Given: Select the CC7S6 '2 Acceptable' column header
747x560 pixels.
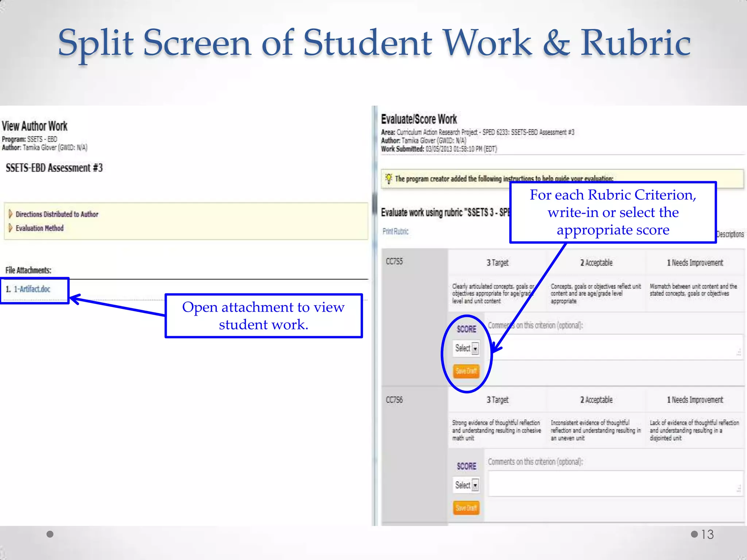Looking at the screenshot, I should point(596,400).
